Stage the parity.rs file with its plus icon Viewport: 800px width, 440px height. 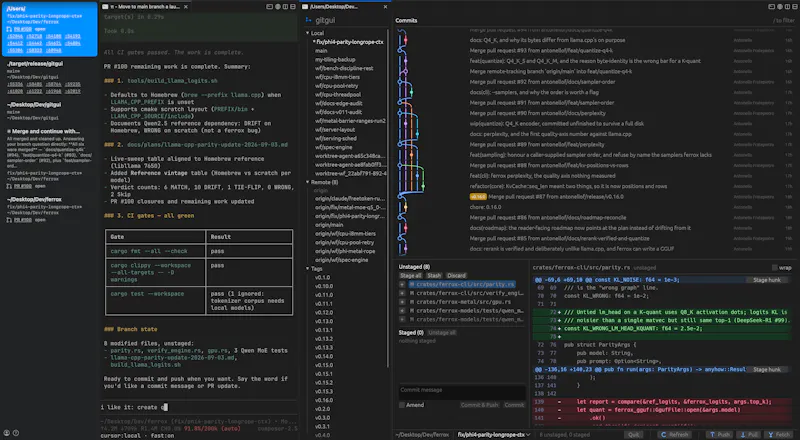tap(402, 284)
